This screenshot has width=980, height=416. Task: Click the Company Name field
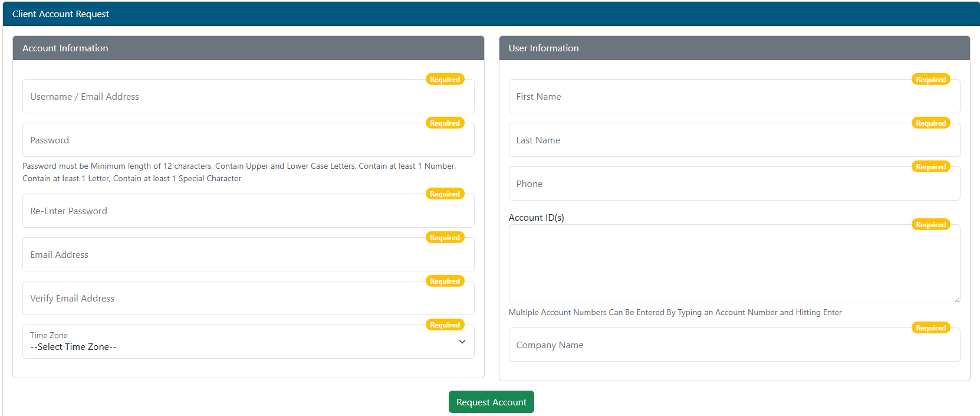point(734,345)
